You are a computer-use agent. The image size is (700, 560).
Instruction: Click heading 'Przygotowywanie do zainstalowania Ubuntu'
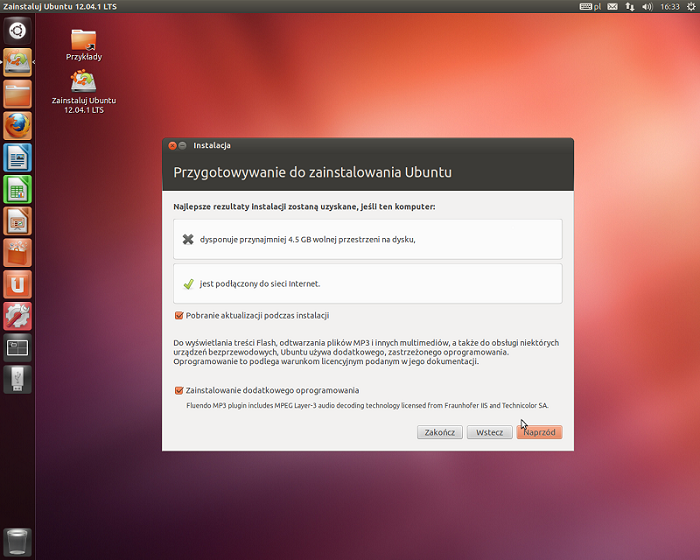point(312,172)
